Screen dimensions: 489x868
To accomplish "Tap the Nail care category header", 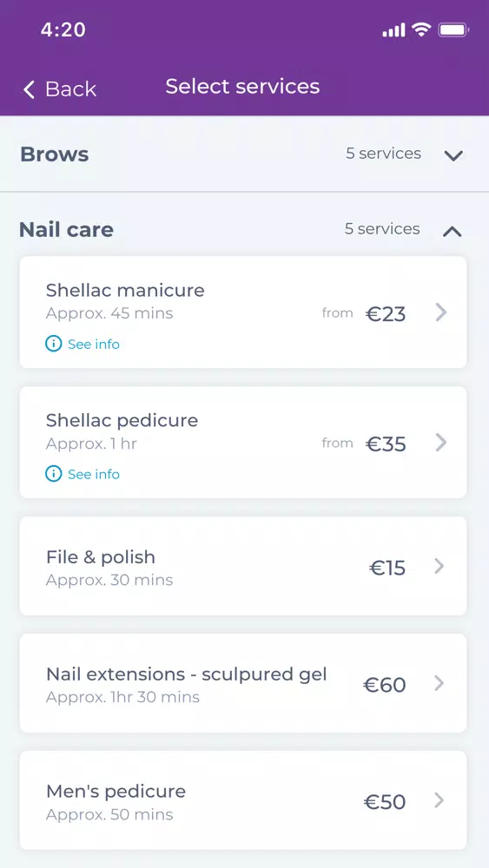I will point(244,229).
